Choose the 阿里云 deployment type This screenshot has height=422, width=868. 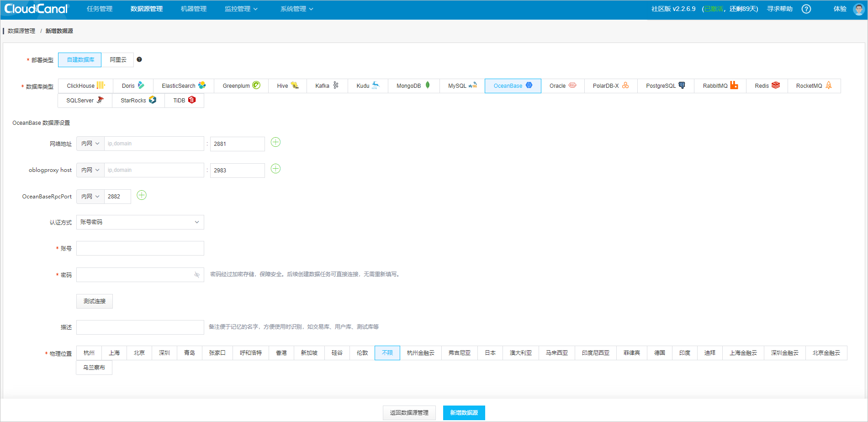118,60
